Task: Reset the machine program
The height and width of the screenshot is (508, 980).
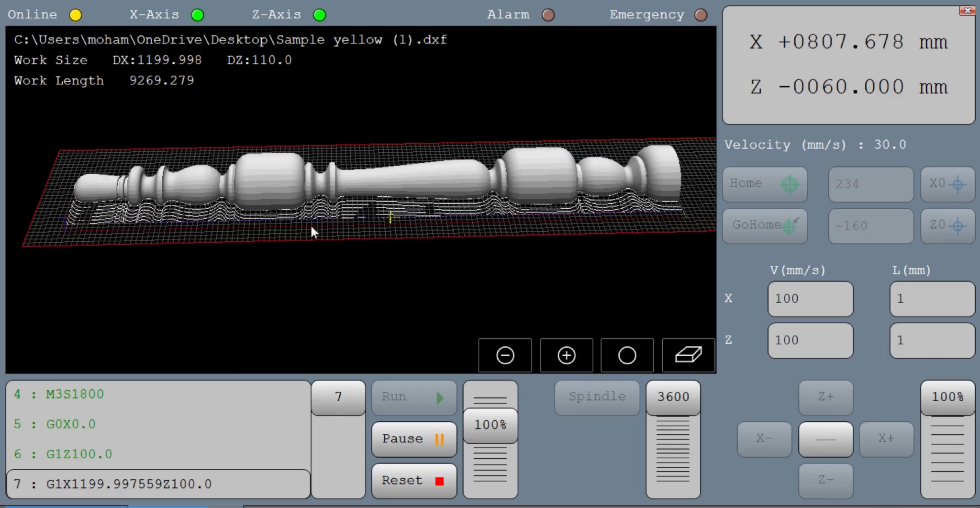Action: click(414, 481)
